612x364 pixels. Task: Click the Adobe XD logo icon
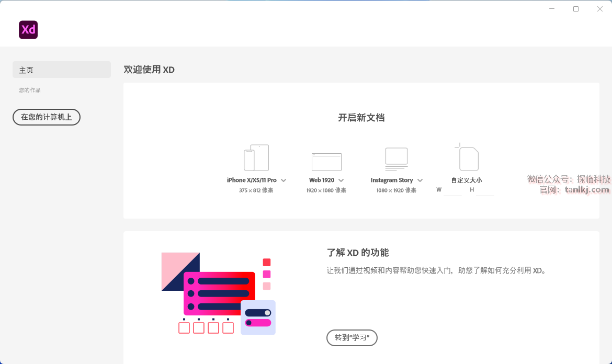tap(28, 30)
